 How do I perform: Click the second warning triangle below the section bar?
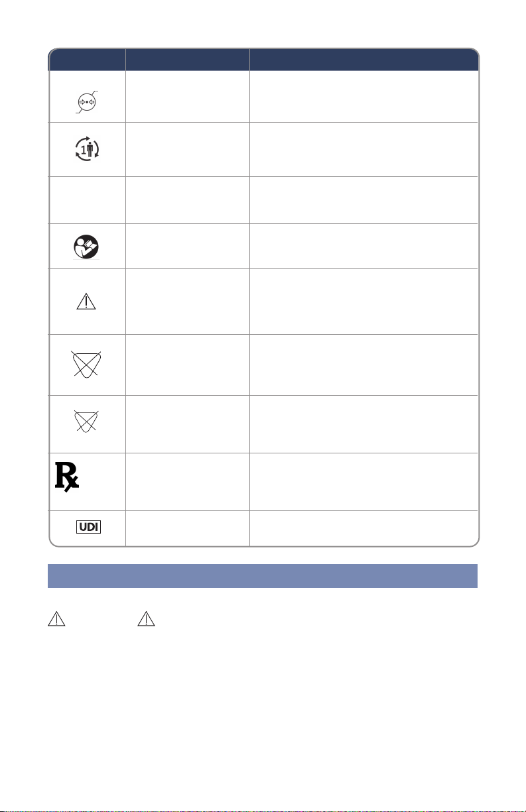[146, 619]
